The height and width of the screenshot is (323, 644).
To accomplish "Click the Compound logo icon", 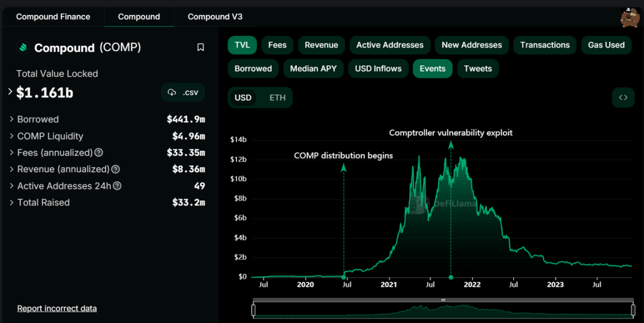I will pyautogui.click(x=22, y=47).
